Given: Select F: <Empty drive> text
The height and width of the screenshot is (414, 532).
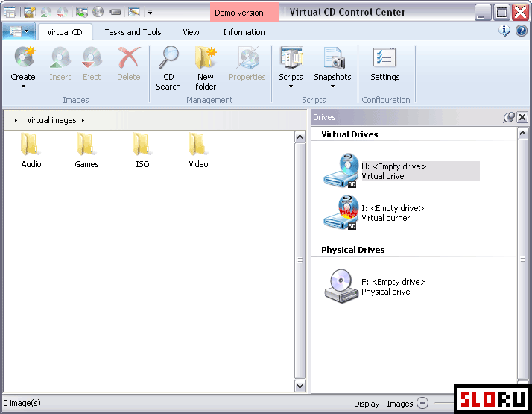Looking at the screenshot, I should [393, 282].
